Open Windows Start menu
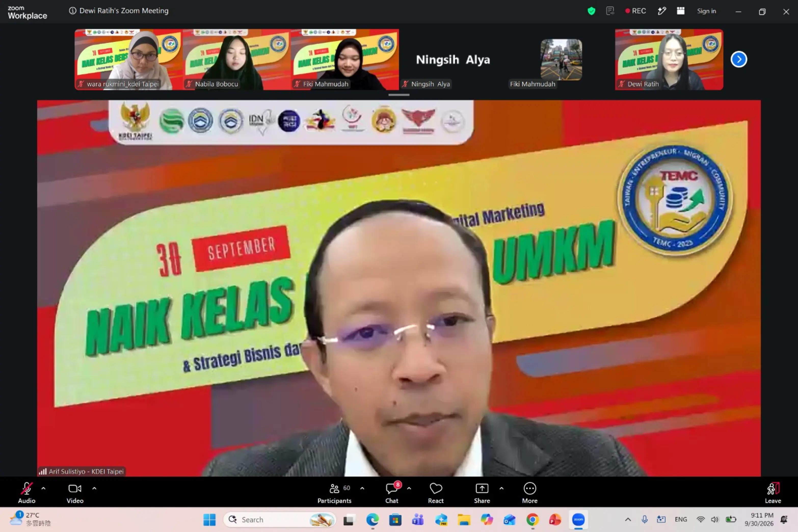The image size is (798, 532). point(209,520)
